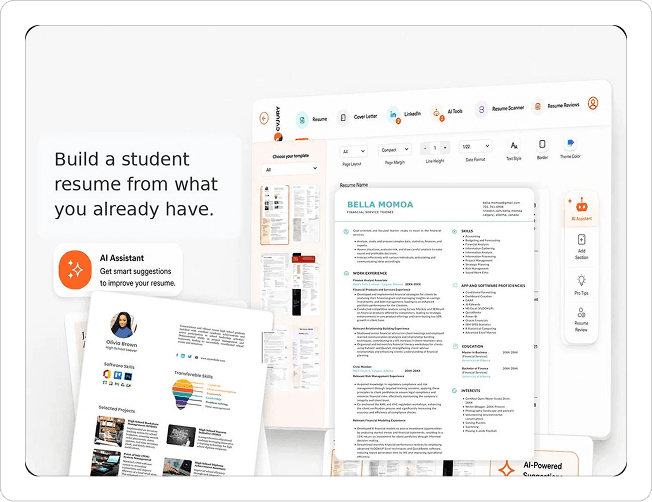The image size is (652, 502).
Task: Switch to the Resume Scanner tab label
Action: pyautogui.click(x=508, y=108)
